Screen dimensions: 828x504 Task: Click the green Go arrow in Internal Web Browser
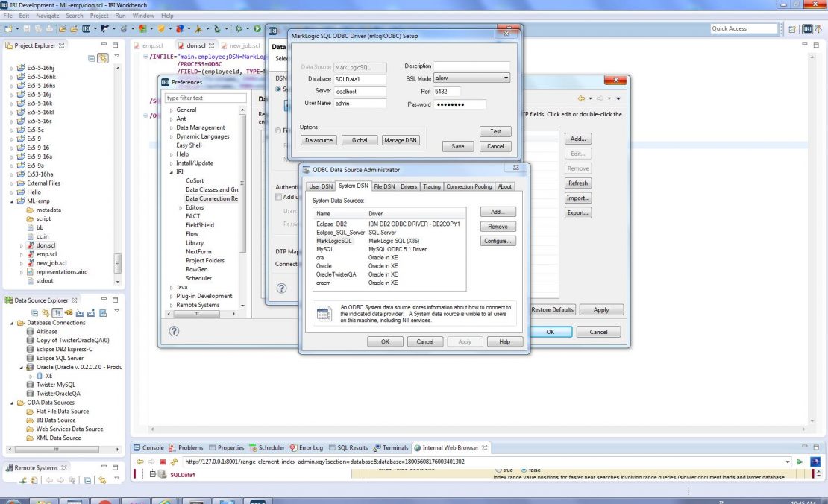pyautogui.click(x=800, y=462)
